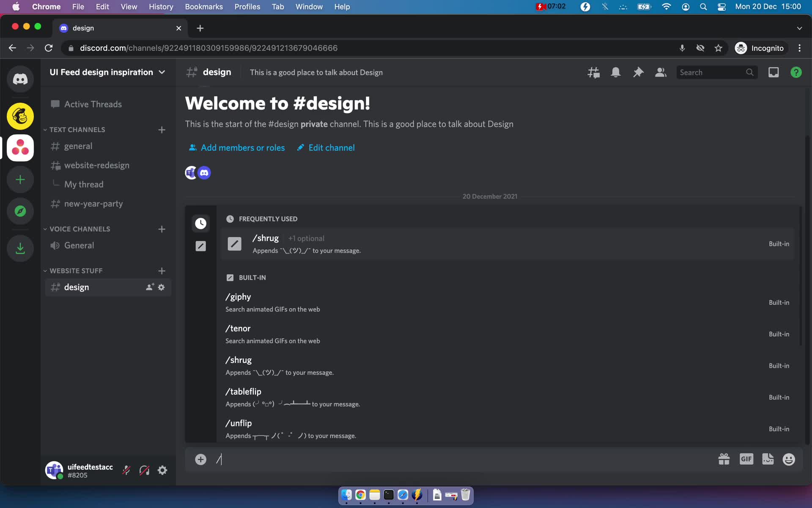The height and width of the screenshot is (508, 812).
Task: Open Chrome History menu
Action: [161, 7]
